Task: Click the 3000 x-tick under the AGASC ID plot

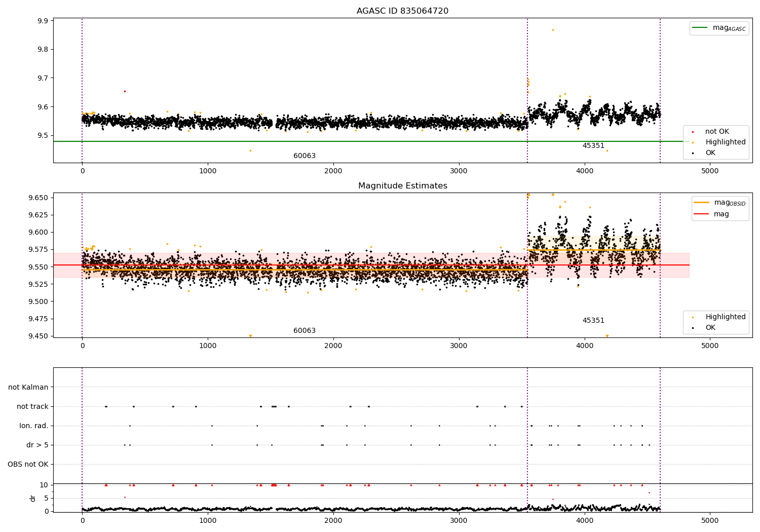Action: 459,171
